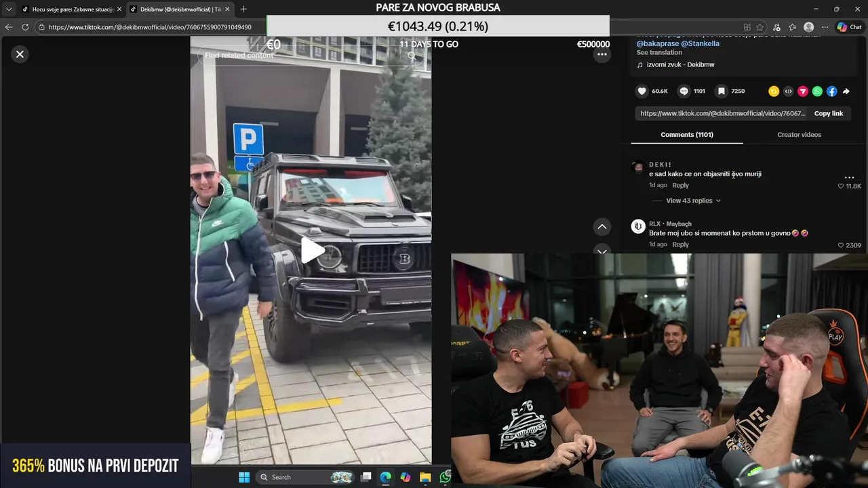Bookmark the video with save icon
868x488 pixels.
point(722,91)
